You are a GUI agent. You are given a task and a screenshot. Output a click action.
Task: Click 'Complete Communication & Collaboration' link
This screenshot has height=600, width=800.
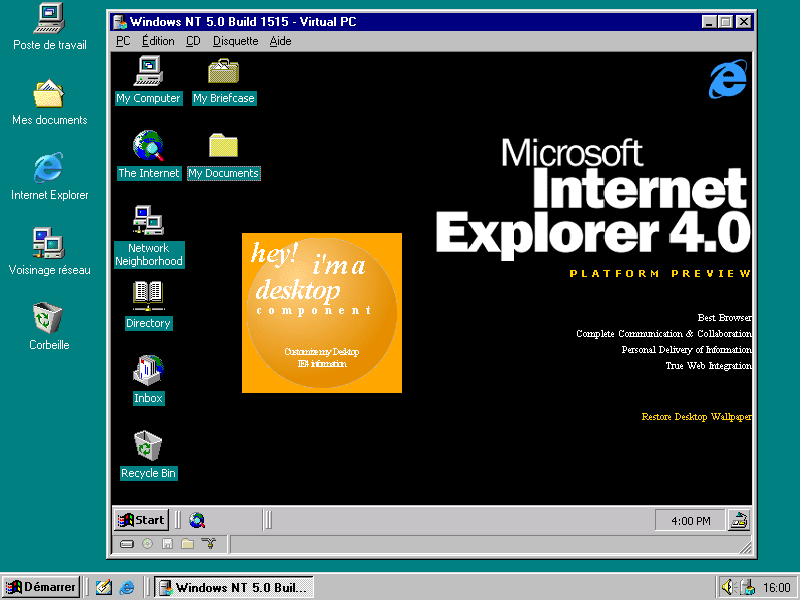point(664,334)
